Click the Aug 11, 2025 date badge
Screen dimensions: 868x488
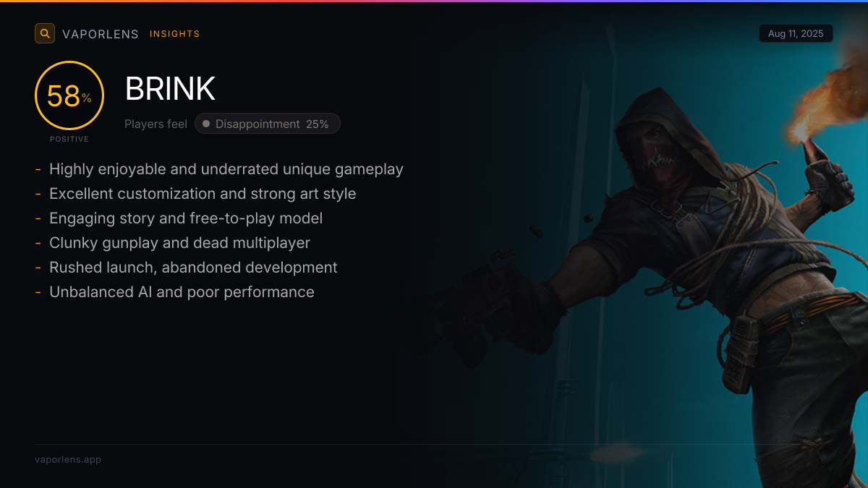tap(796, 34)
